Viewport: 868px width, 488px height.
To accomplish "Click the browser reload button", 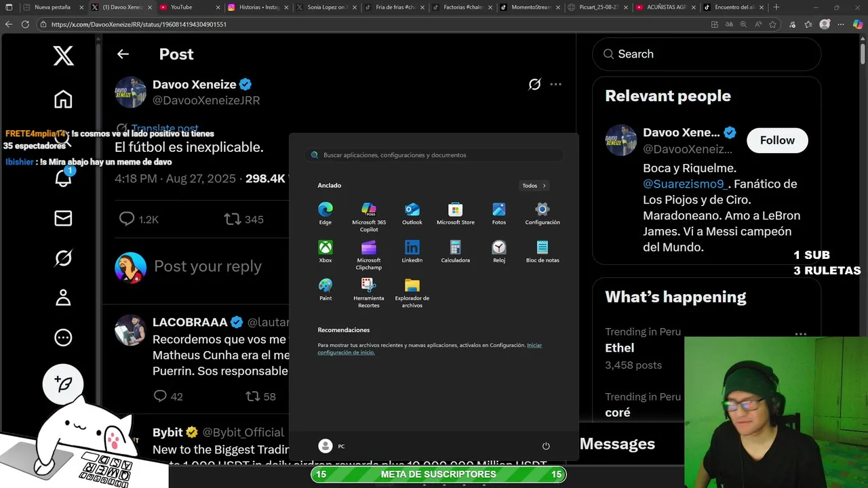I will (25, 24).
